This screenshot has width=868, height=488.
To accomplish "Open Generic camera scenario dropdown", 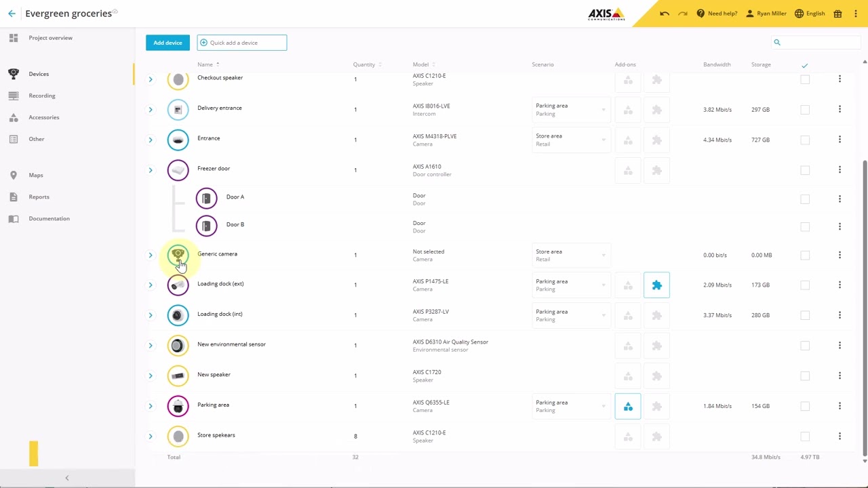I will tap(570, 255).
